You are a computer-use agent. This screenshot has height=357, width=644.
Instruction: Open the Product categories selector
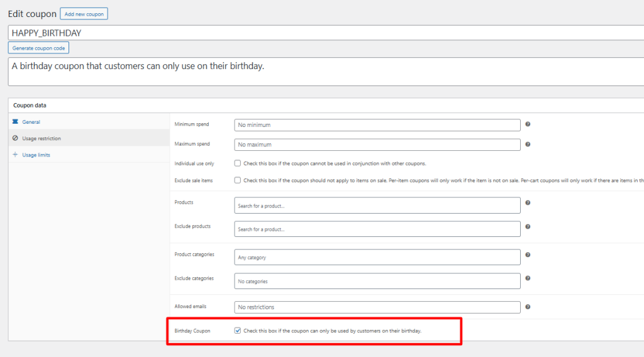coord(377,257)
